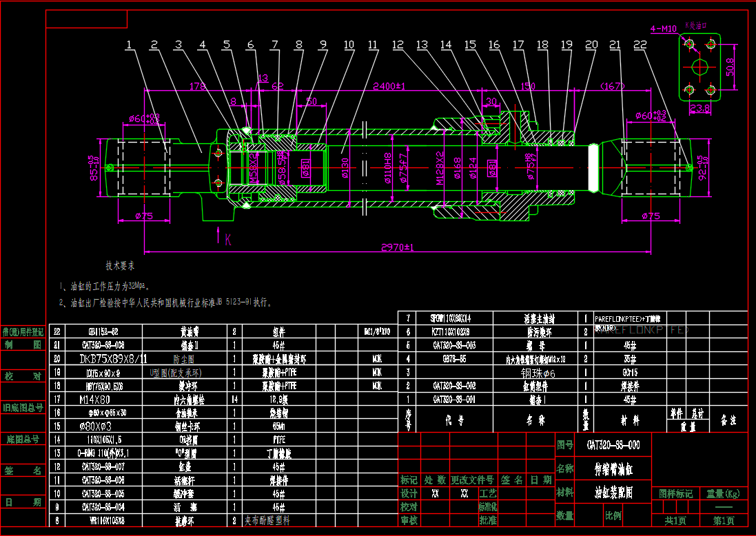
Task: Select the 4-M10 thread annotation
Action: click(x=664, y=28)
